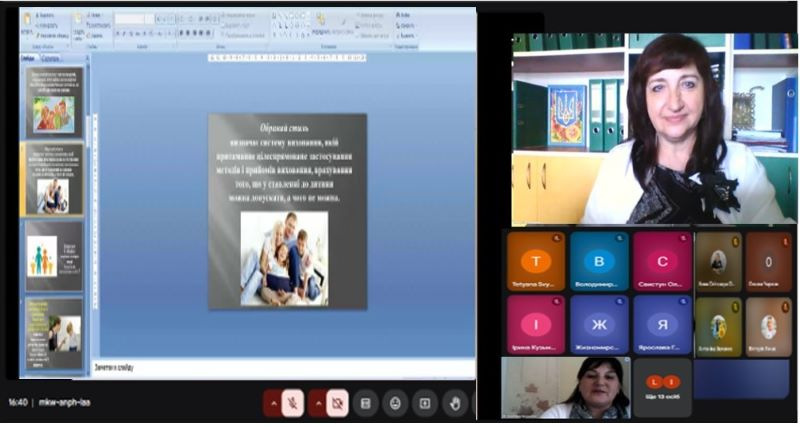Viewport: 800px width, 427px height.
Task: Open emoji reactions button
Action: (x=395, y=404)
